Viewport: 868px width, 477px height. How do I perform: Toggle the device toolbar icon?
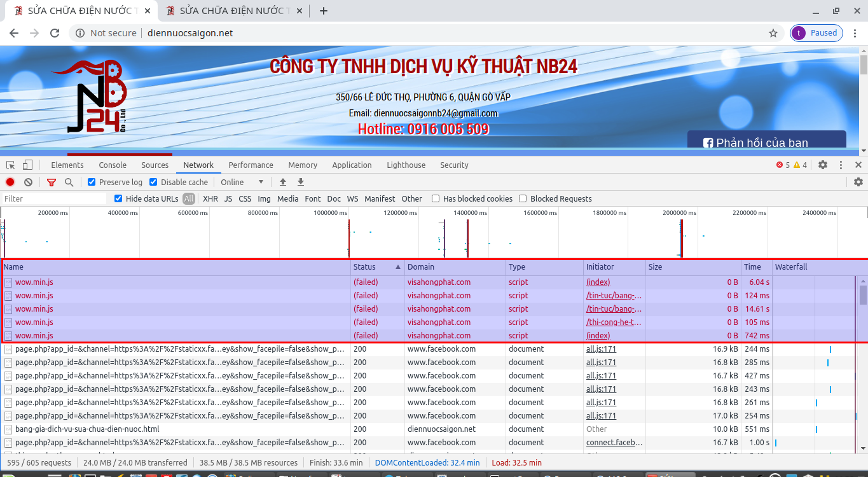(x=27, y=165)
